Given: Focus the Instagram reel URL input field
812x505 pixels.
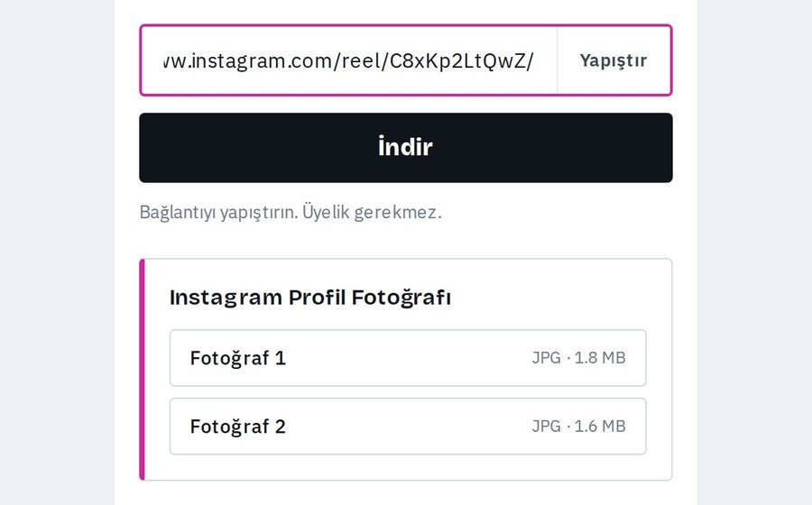Looking at the screenshot, I should tap(348, 60).
